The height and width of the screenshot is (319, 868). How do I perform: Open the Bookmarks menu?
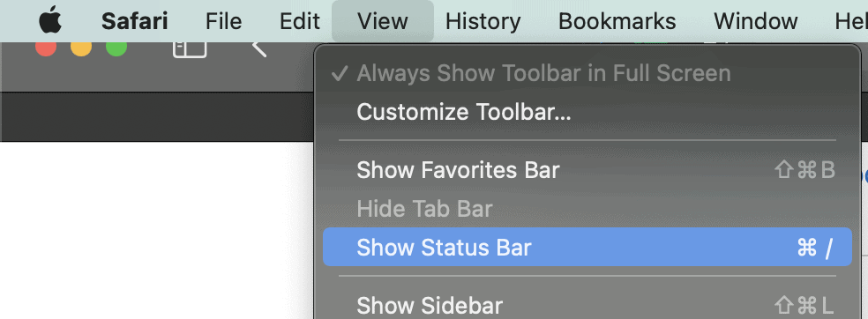(x=617, y=21)
